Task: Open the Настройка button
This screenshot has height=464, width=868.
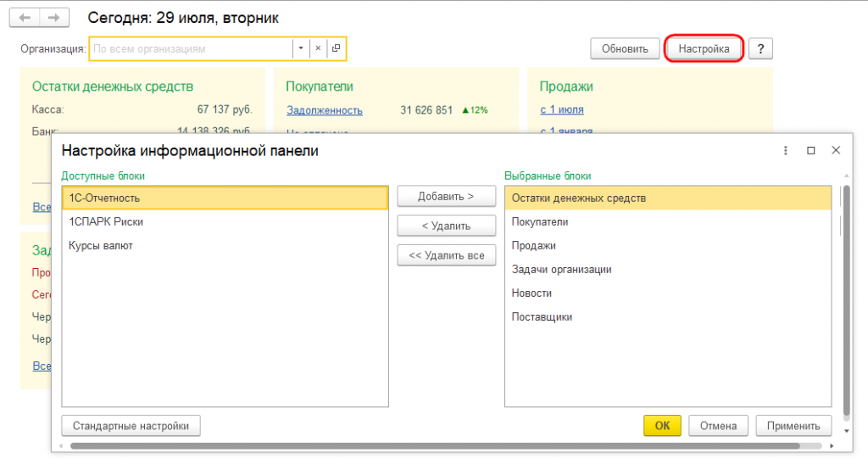Action: (x=704, y=48)
